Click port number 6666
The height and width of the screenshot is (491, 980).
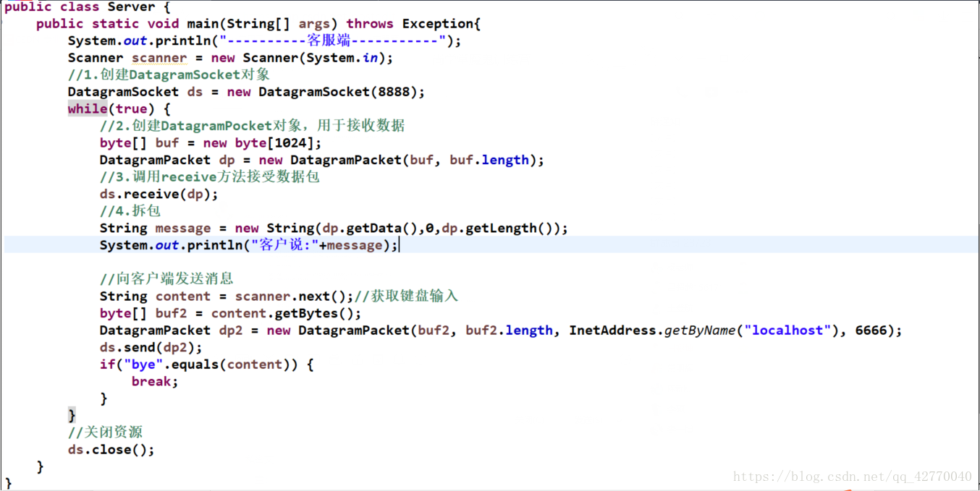click(x=871, y=330)
